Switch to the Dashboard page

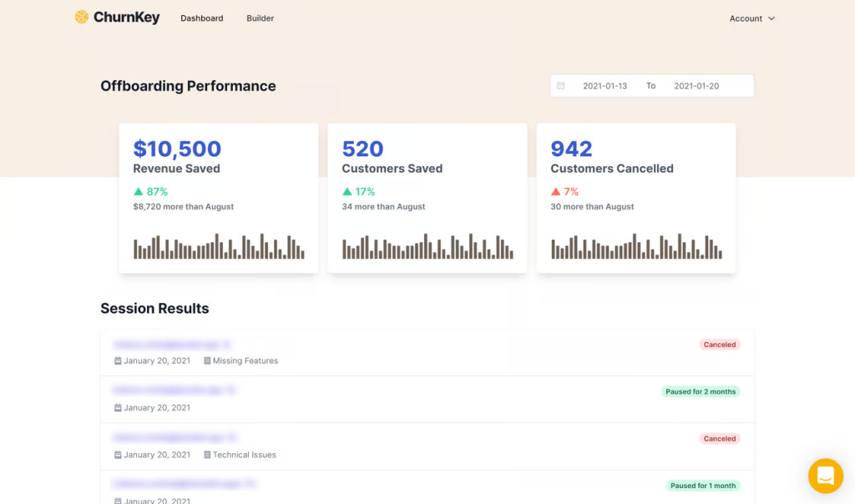pos(201,18)
